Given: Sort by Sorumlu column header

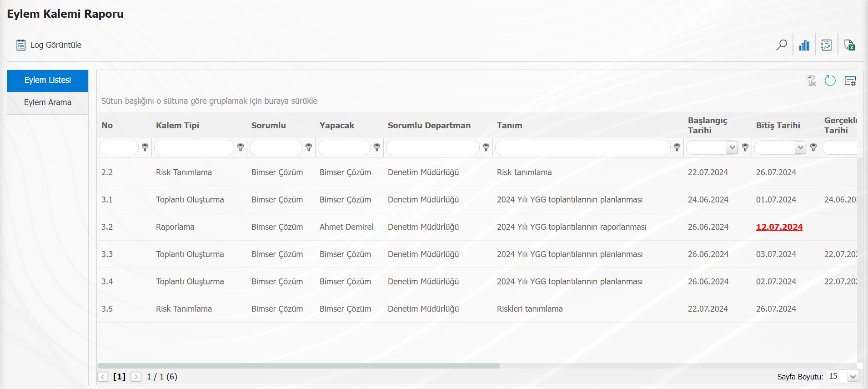Looking at the screenshot, I should tap(269, 126).
